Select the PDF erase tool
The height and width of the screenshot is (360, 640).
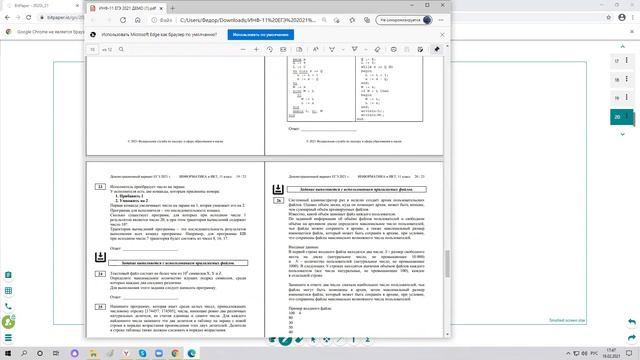(377, 49)
